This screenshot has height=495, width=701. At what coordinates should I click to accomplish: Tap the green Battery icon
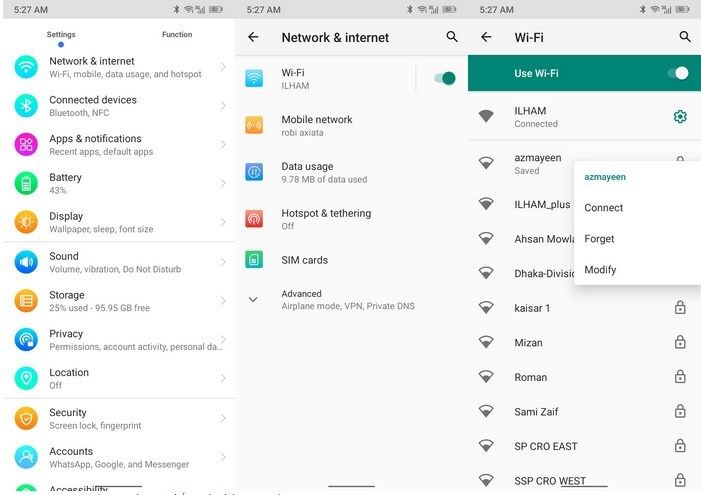pos(26,183)
